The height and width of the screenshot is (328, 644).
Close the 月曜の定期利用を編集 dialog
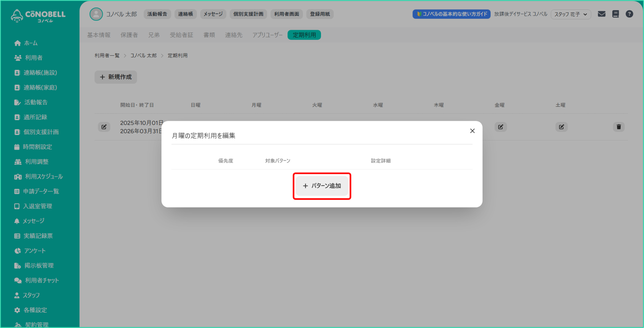pyautogui.click(x=472, y=131)
